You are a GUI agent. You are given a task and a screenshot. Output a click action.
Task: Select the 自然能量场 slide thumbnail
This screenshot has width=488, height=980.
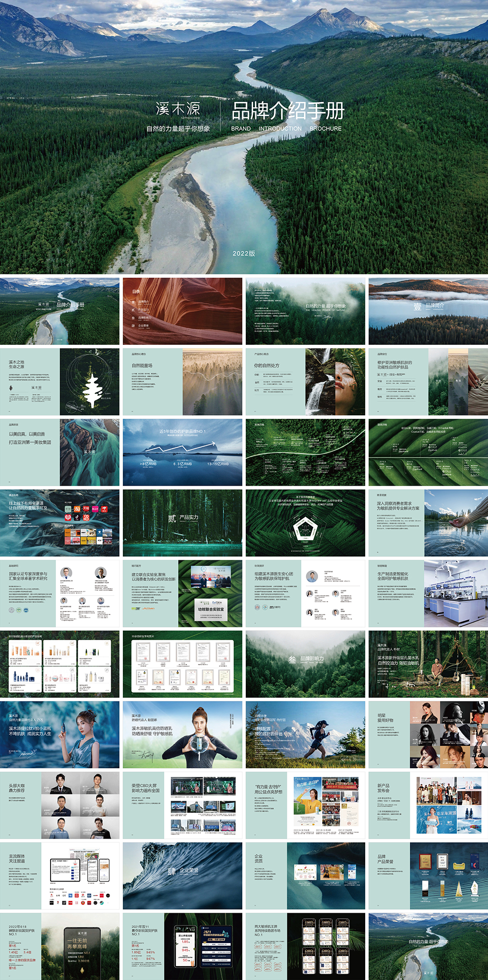pos(183,381)
